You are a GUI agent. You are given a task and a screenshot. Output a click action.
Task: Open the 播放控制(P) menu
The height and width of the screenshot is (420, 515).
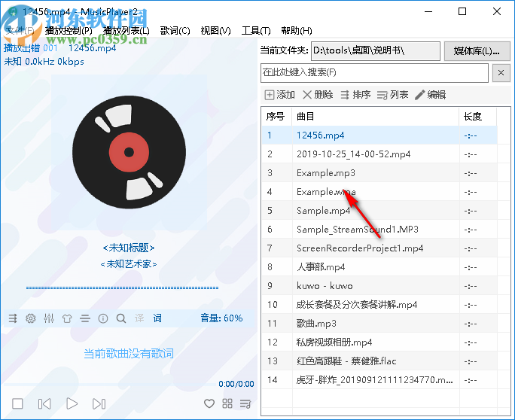(69, 31)
